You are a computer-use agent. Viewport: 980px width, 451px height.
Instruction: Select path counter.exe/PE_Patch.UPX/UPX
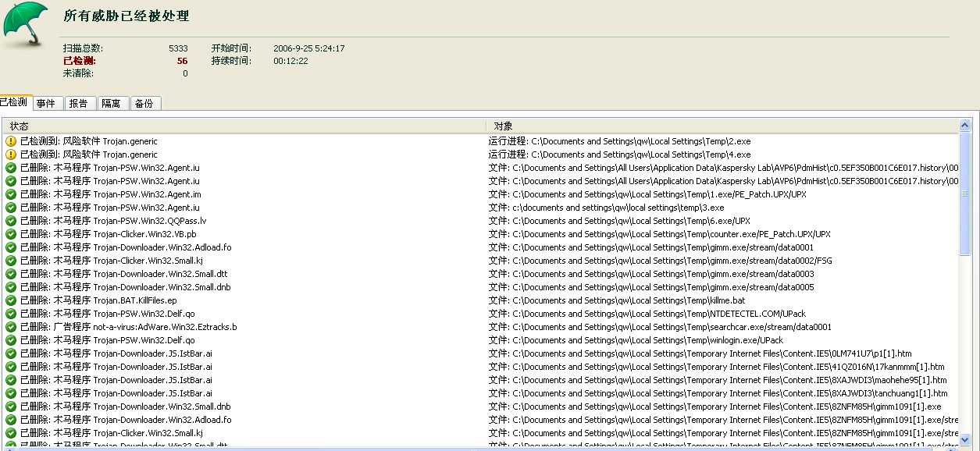click(660, 234)
